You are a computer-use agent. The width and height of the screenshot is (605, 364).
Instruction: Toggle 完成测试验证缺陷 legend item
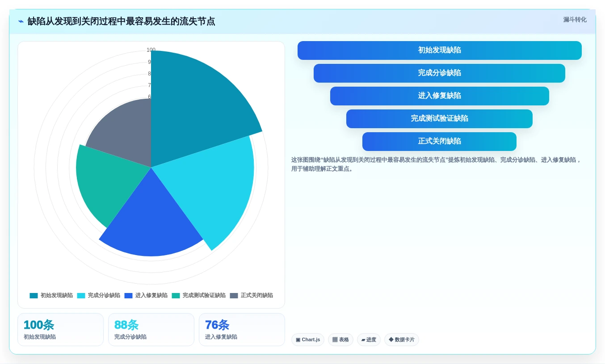(198, 296)
